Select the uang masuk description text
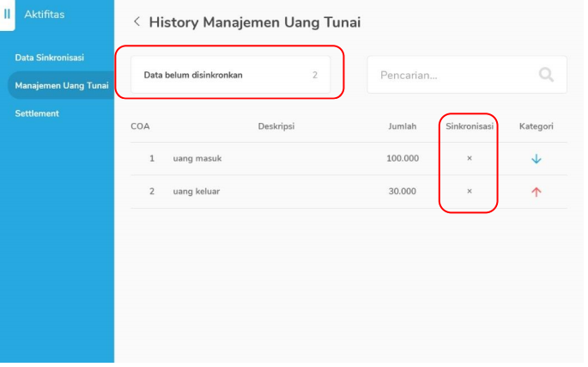 198,159
